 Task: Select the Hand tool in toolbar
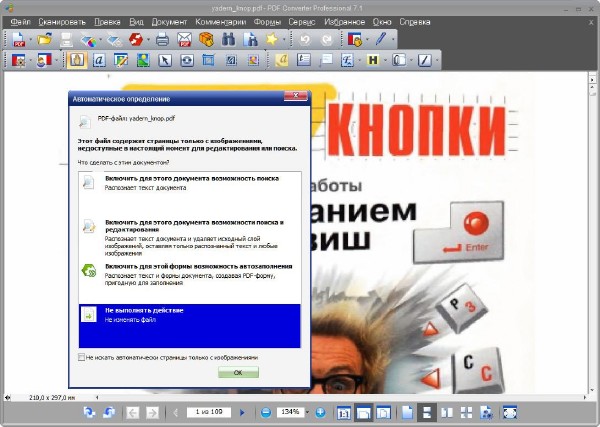pyautogui.click(x=77, y=61)
